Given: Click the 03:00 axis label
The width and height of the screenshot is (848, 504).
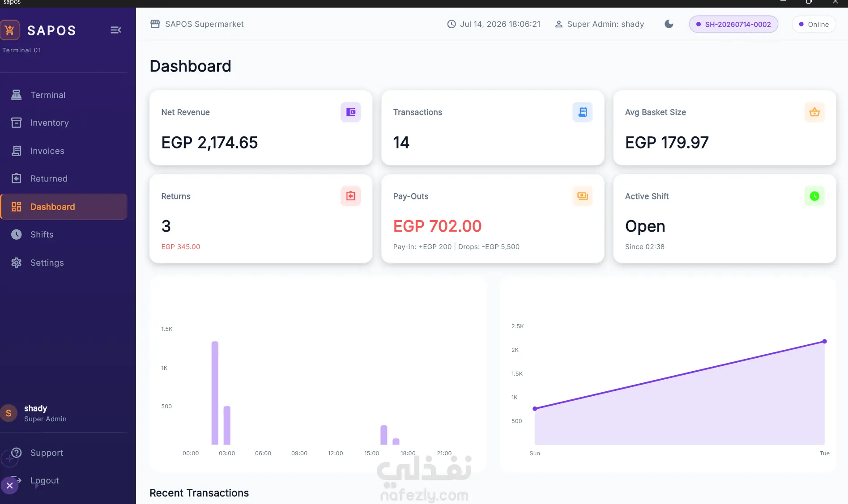Looking at the screenshot, I should (227, 453).
